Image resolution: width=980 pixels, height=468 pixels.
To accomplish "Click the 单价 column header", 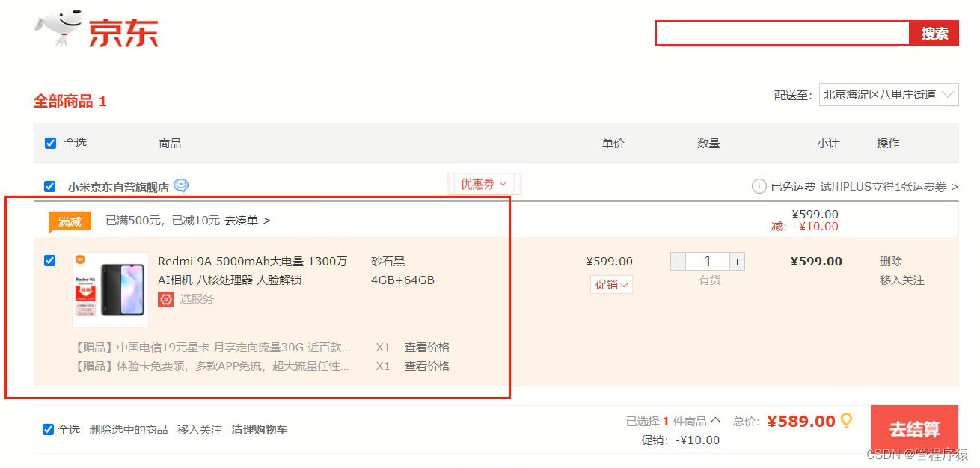I will (613, 143).
